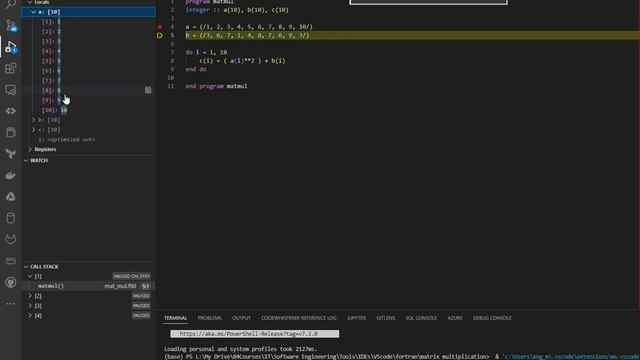This screenshot has width=640, height=360.
Task: Switch to the PROBLEMS tab
Action: tap(210, 318)
